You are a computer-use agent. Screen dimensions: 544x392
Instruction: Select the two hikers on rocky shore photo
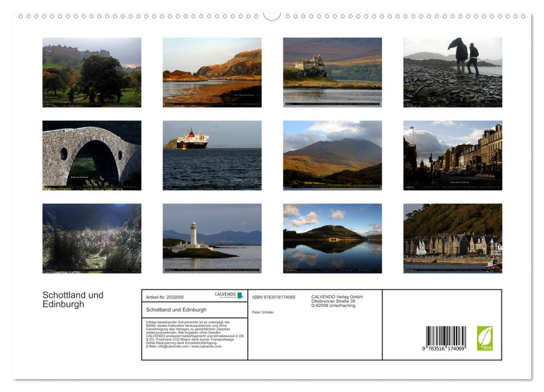452,72
